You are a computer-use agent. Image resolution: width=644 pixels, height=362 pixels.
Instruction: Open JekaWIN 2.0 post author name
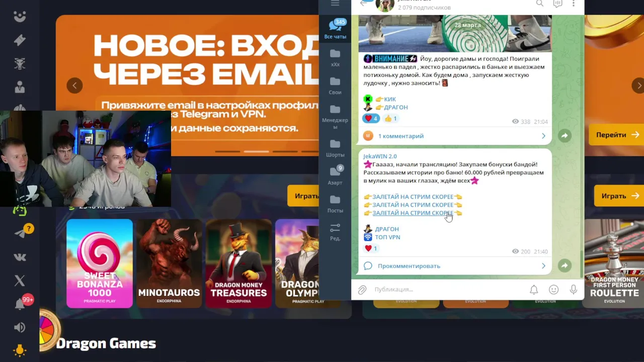pyautogui.click(x=380, y=156)
